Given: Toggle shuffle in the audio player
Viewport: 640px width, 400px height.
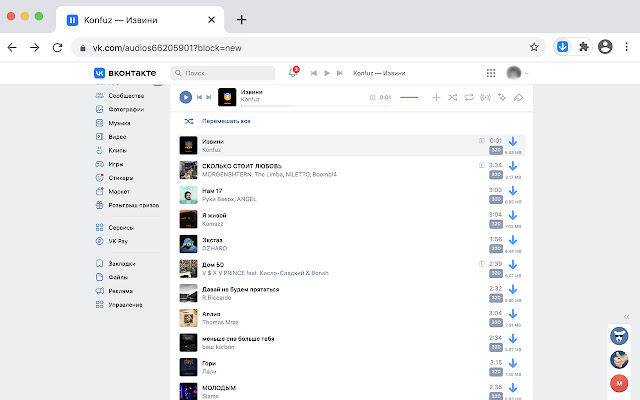Looking at the screenshot, I should pos(452,97).
